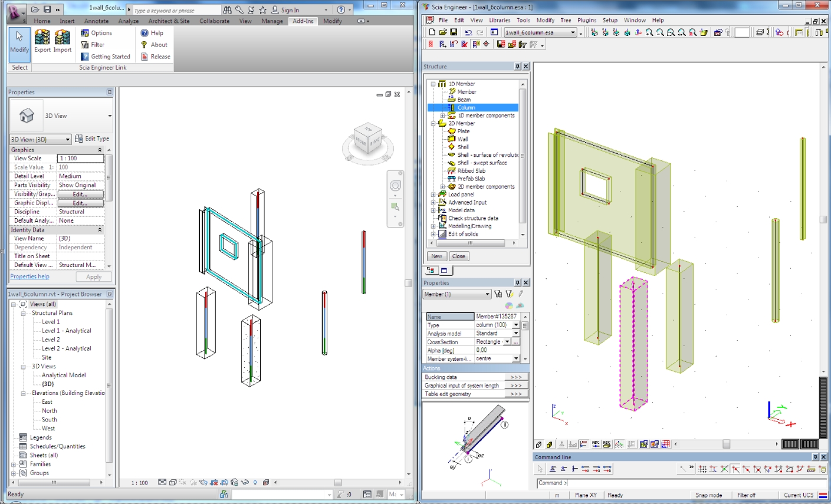Click the Scia Command line input

pos(682,483)
